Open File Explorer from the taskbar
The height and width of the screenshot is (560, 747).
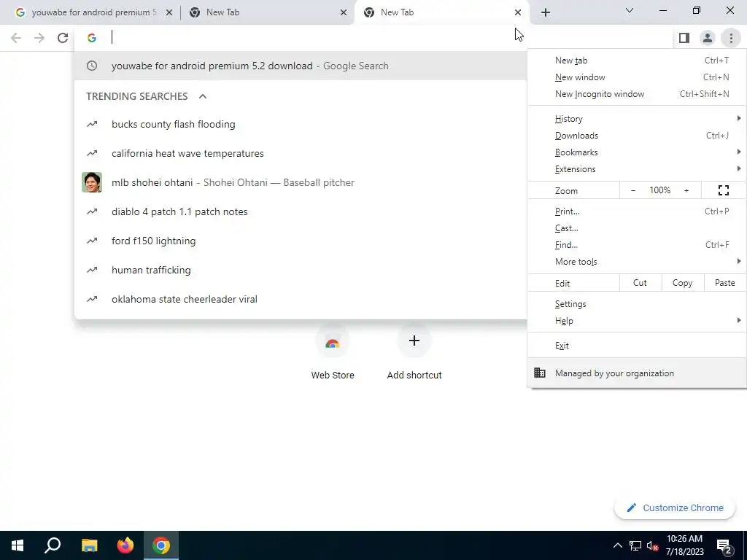(x=89, y=545)
